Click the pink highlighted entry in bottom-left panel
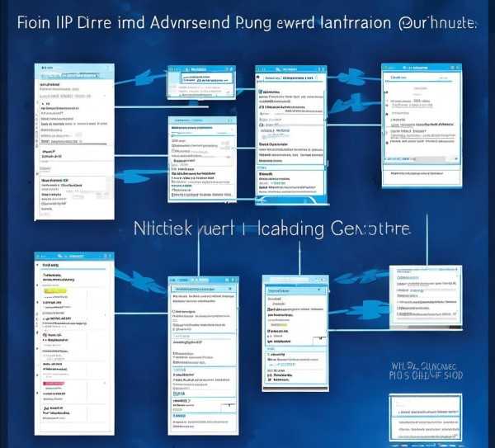The width and height of the screenshot is (495, 448). 54,384
